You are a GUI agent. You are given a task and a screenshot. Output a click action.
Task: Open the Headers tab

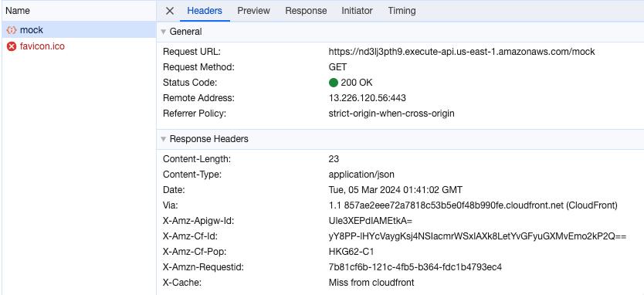(205, 11)
